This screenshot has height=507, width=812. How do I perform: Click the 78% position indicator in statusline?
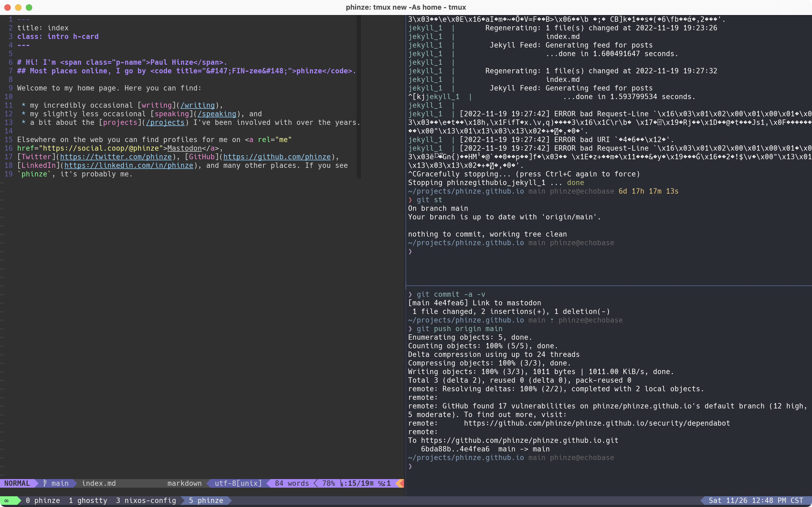coord(328,483)
